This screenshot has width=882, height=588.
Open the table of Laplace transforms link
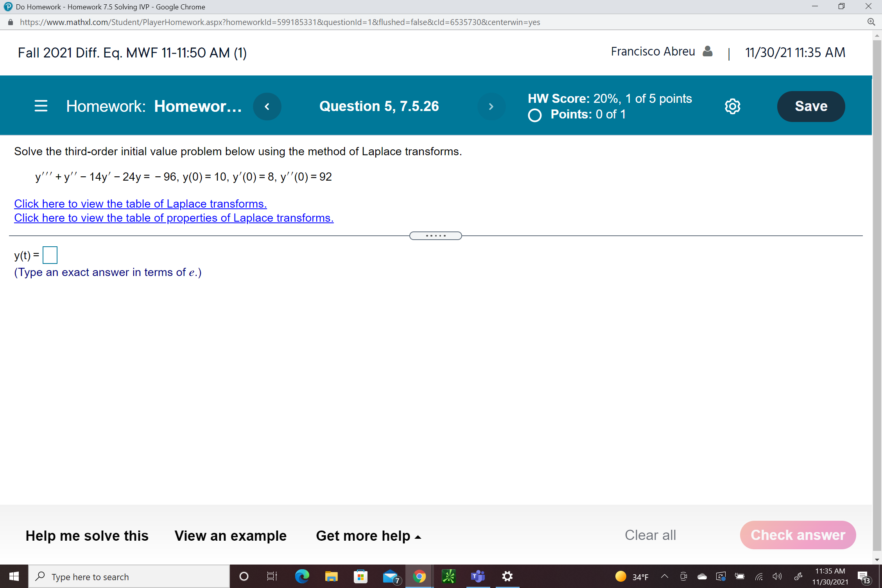click(140, 204)
